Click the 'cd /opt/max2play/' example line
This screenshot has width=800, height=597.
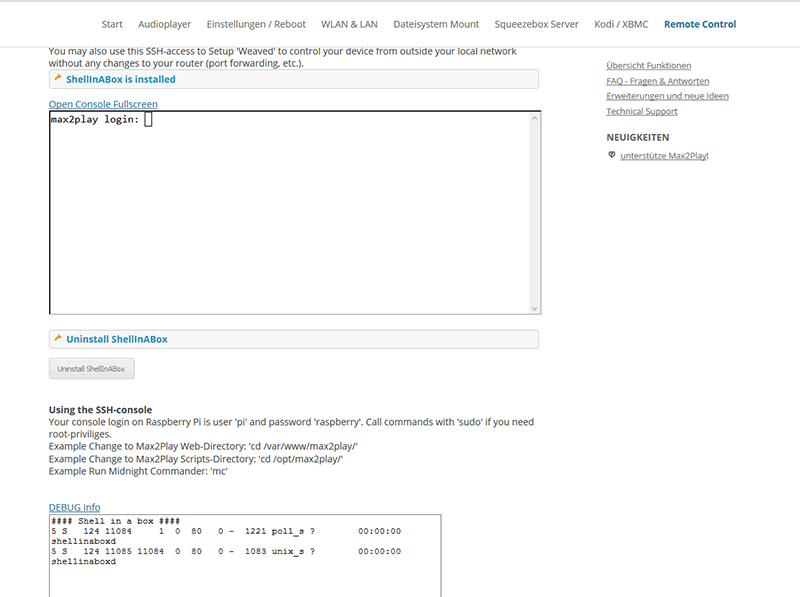click(x=196, y=459)
